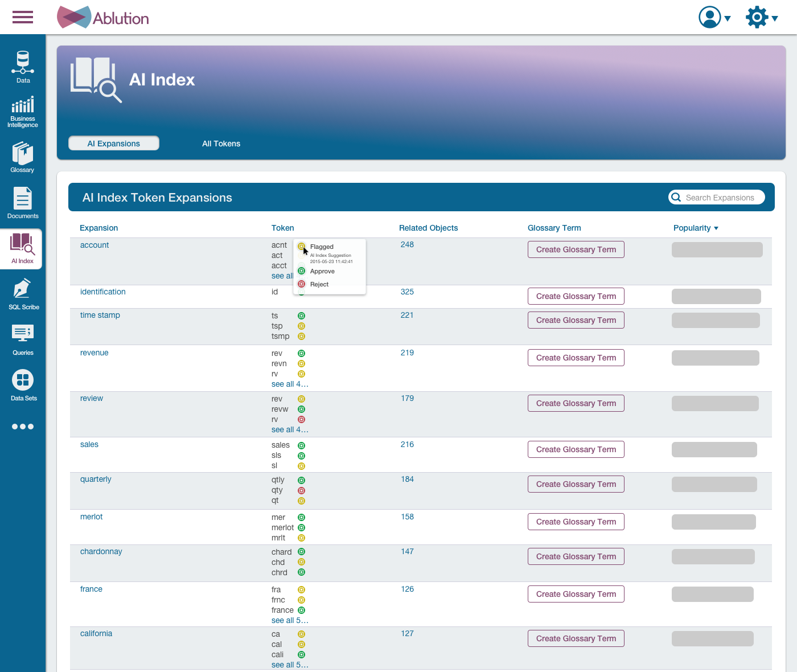The image size is (797, 672).
Task: Click related objects count 248
Action: pyautogui.click(x=407, y=244)
